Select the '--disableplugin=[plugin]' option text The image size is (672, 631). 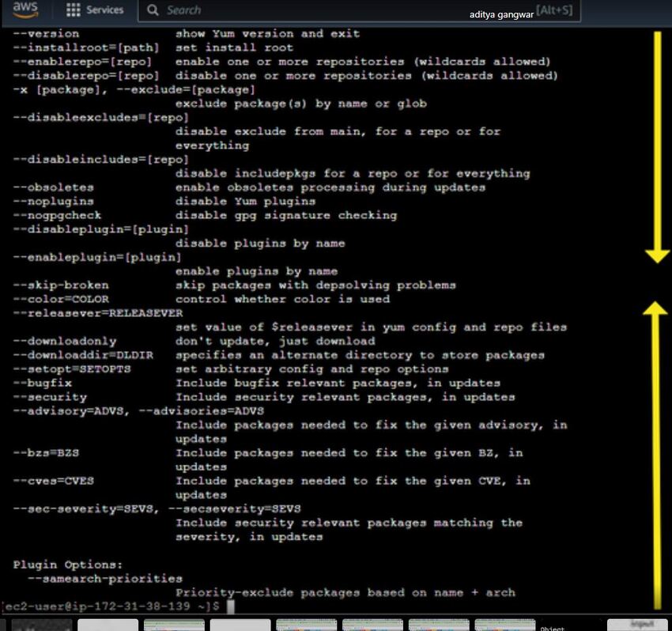click(100, 229)
